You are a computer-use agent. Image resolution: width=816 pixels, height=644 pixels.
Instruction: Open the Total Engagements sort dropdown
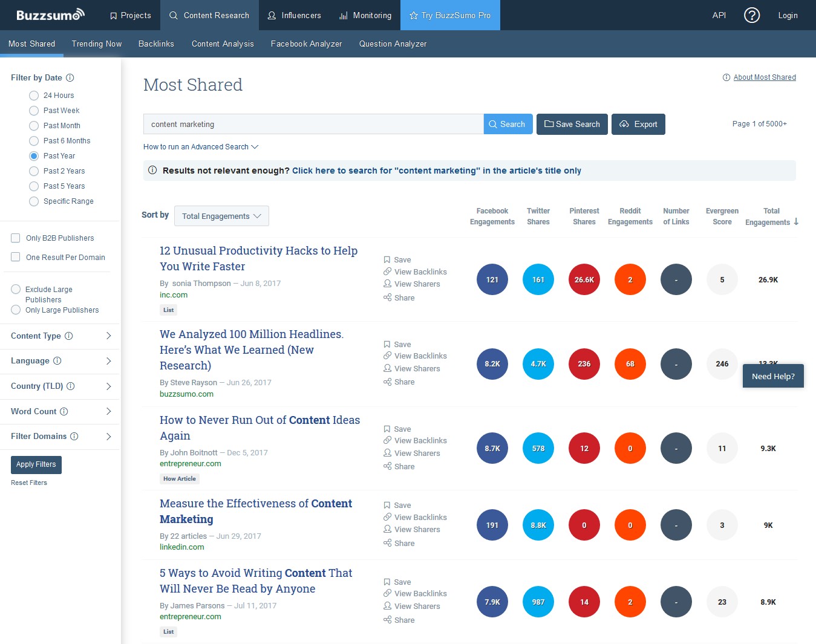221,216
